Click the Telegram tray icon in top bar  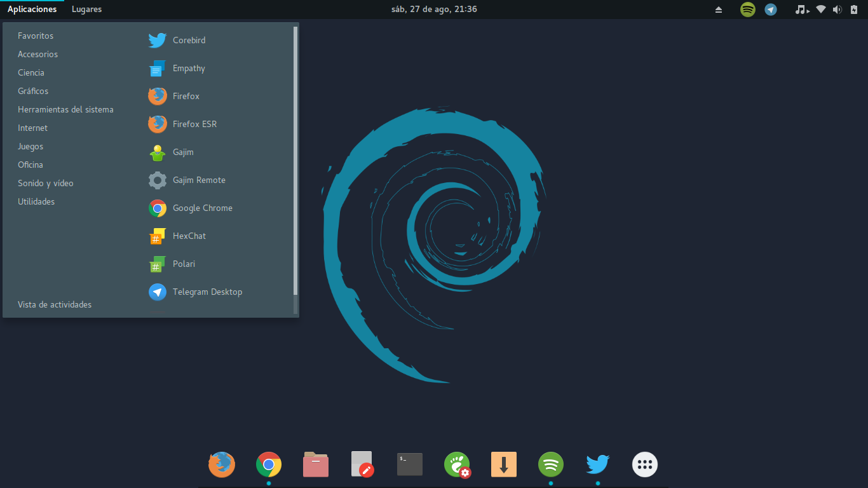point(771,10)
